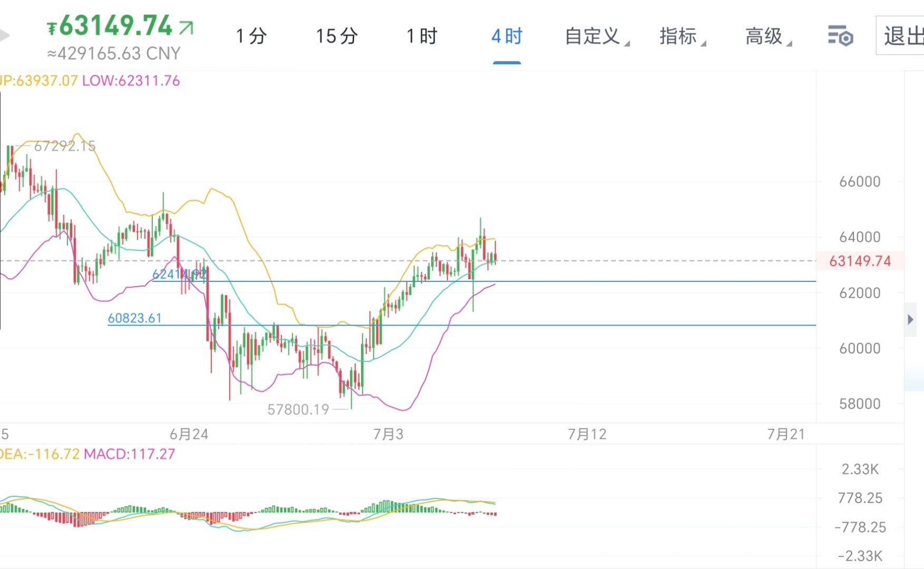Viewport: 924px width, 569px height.
Task: Click the DEA:-116.72 indicator label
Action: pos(40,454)
